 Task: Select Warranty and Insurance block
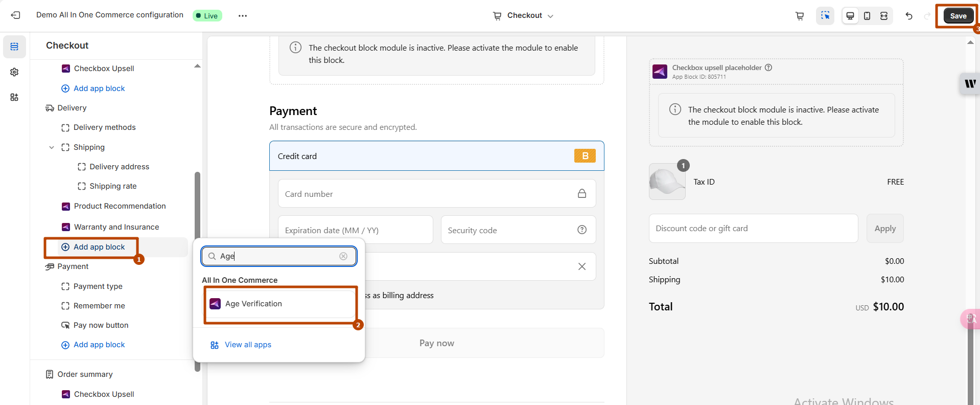[116, 227]
